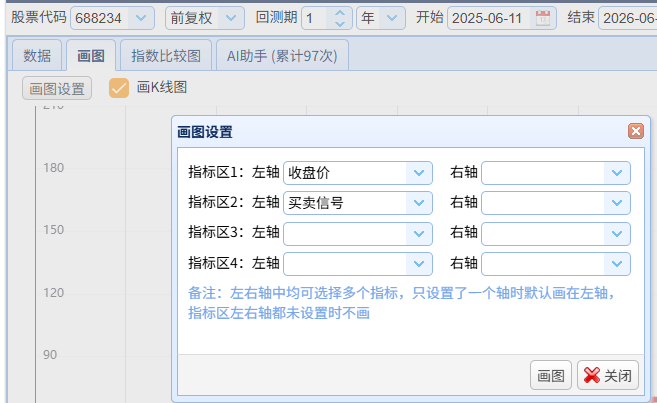Open the start date calendar picker
This screenshot has width=657, height=403.
[x=543, y=18]
